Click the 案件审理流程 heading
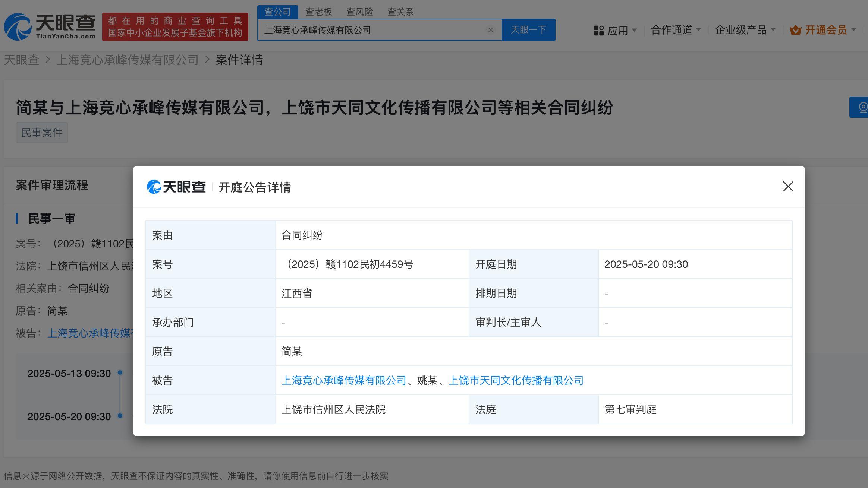 click(52, 185)
